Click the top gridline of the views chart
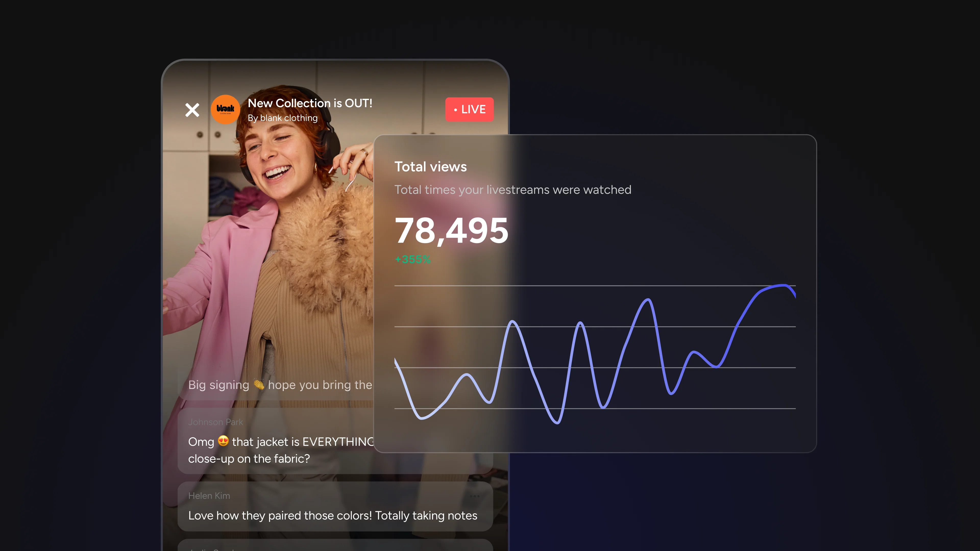980x551 pixels. click(x=595, y=286)
